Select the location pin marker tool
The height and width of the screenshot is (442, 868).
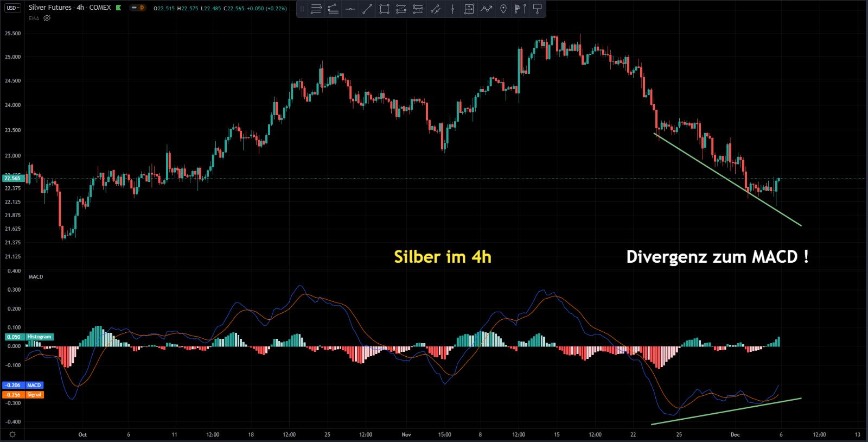503,9
